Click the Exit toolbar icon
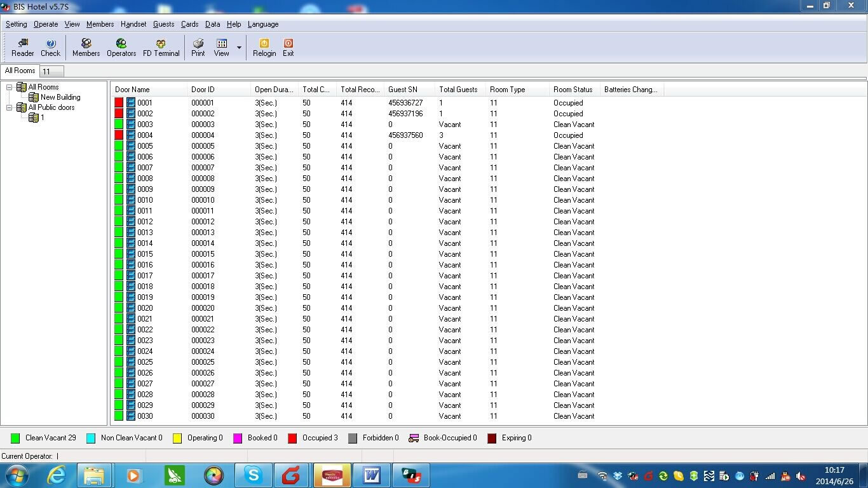This screenshot has width=868, height=488. point(288,47)
